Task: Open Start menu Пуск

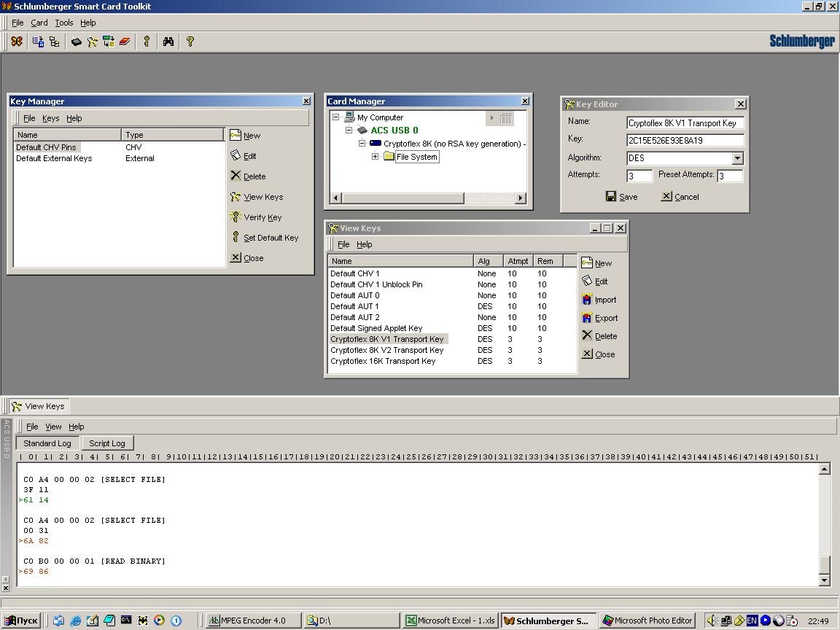Action: click(21, 621)
